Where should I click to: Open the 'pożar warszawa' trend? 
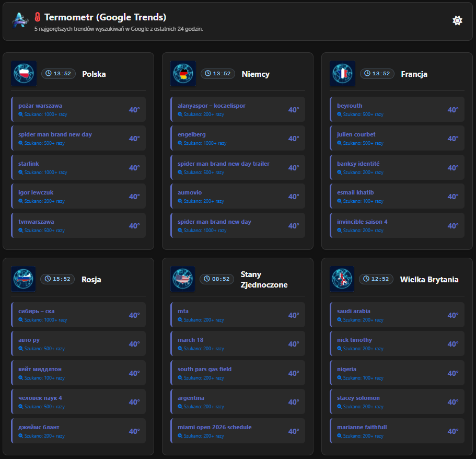pos(78,109)
